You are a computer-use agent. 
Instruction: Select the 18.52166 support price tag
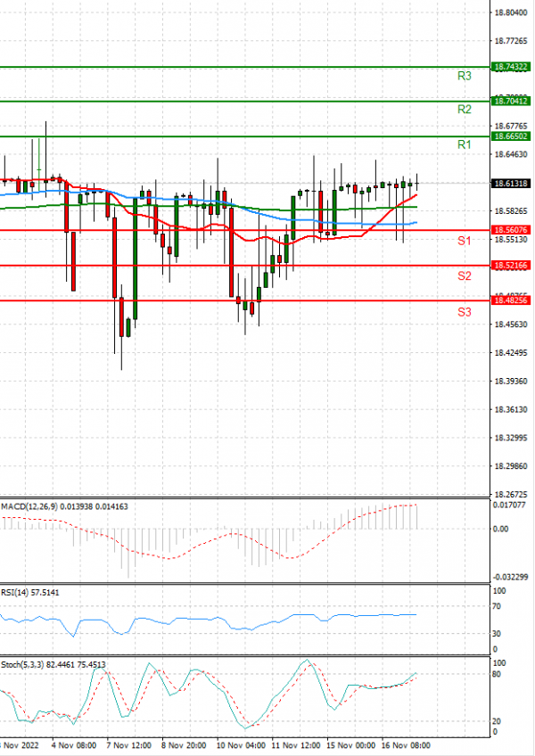[x=510, y=265]
